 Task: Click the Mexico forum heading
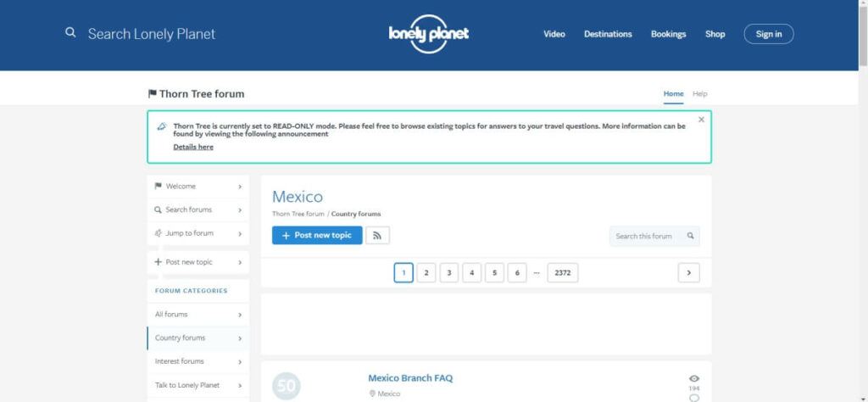(298, 197)
